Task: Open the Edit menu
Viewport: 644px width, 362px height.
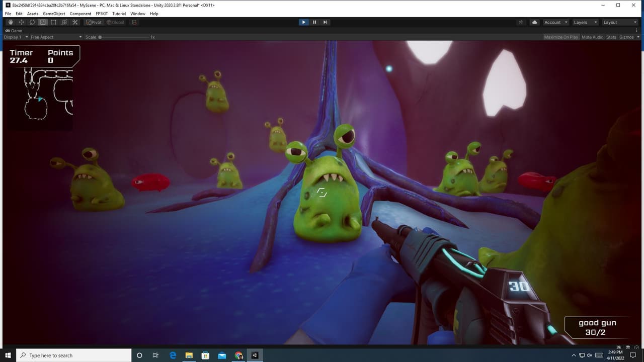Action: (x=19, y=14)
